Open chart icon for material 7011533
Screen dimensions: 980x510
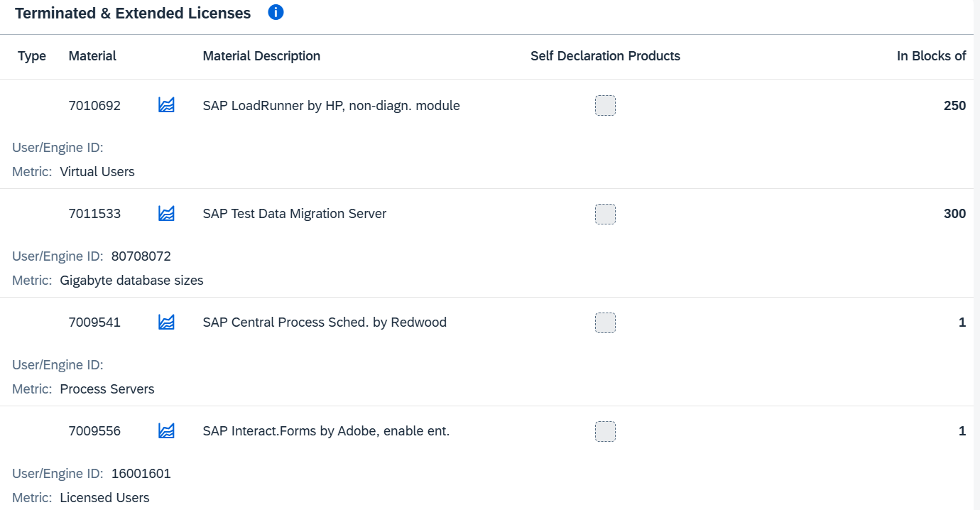click(166, 214)
